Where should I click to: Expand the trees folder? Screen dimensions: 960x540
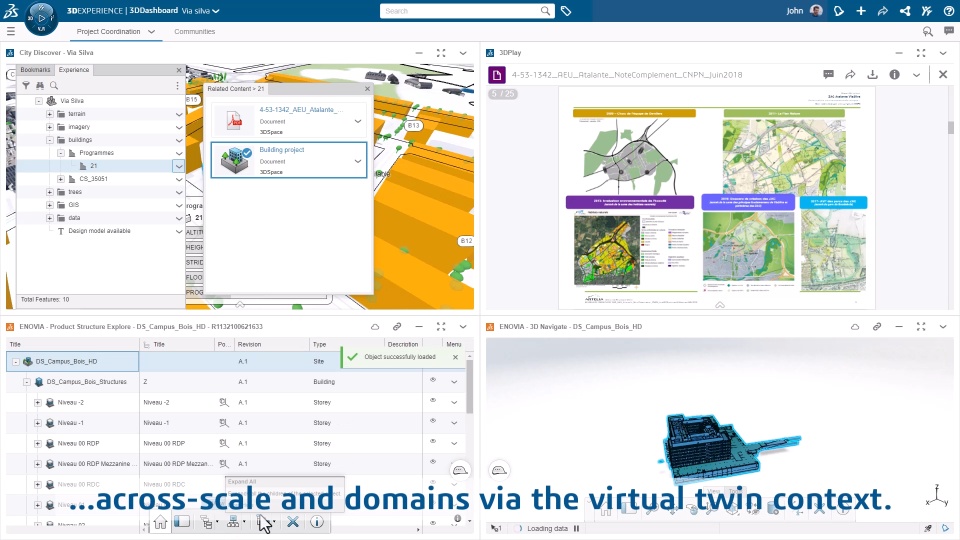click(50, 192)
